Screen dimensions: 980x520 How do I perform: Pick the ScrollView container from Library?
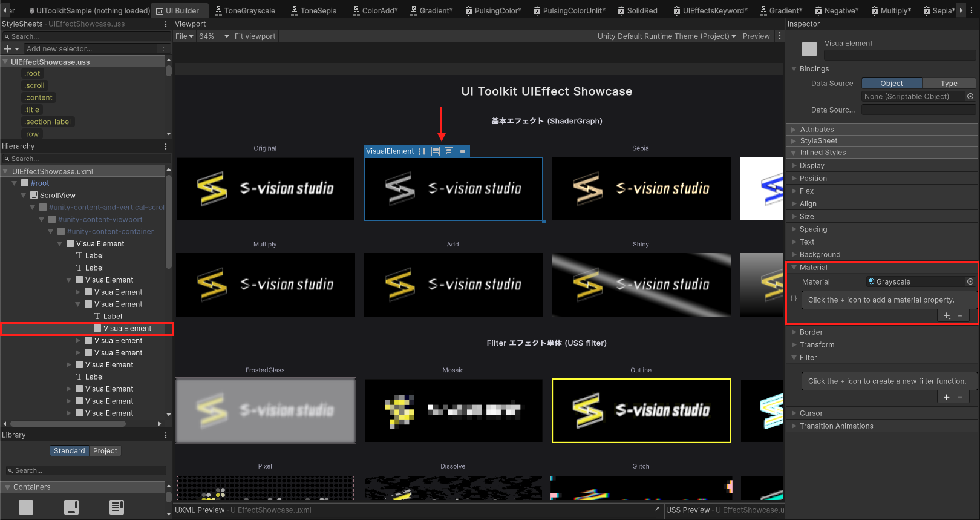pyautogui.click(x=71, y=507)
